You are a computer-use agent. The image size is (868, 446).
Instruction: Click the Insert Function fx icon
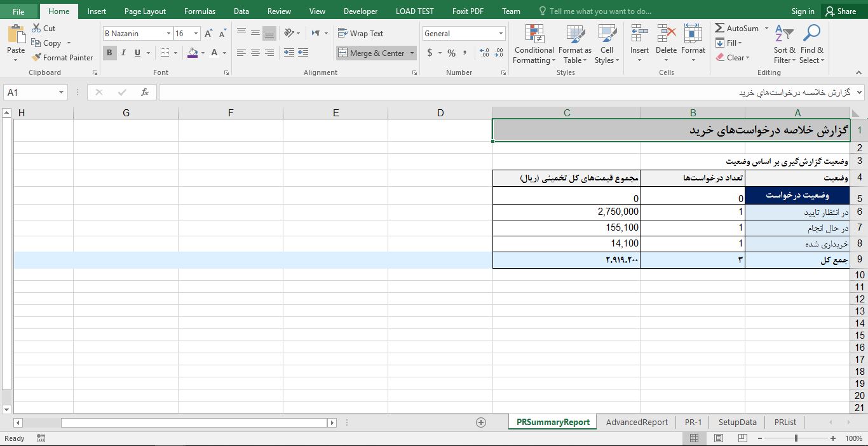click(x=145, y=92)
